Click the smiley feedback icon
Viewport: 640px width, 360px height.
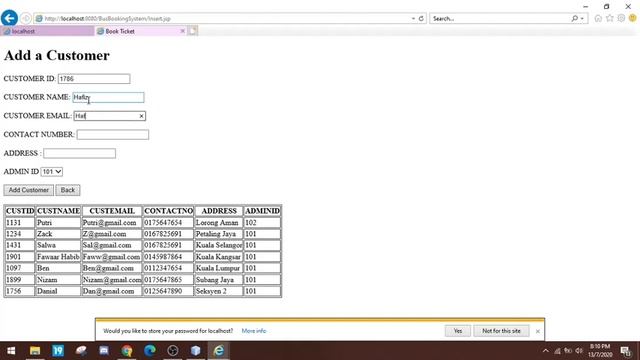[633, 18]
